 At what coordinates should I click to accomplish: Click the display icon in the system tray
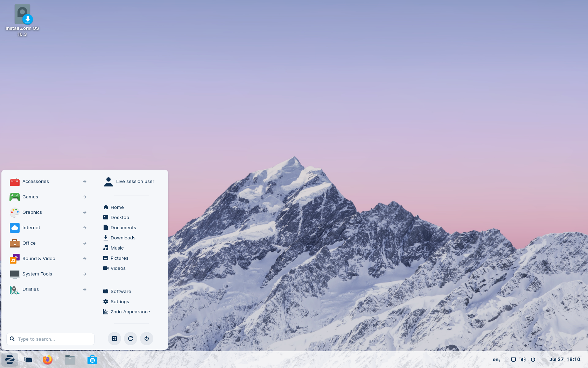(x=513, y=360)
